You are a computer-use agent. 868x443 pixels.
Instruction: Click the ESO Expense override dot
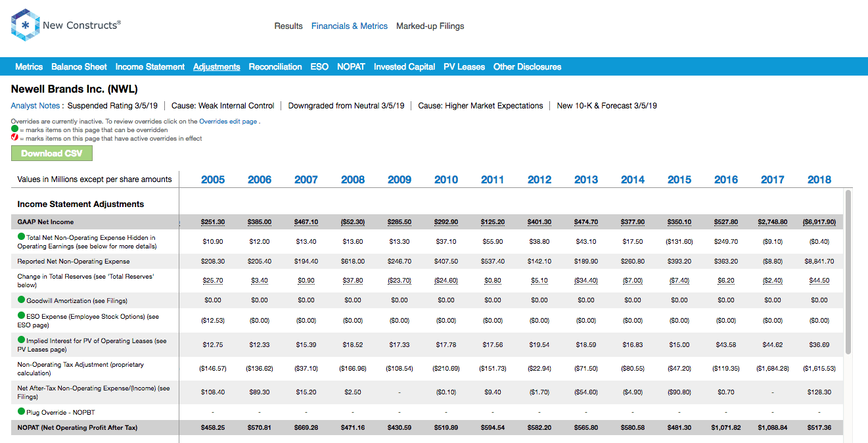click(21, 315)
